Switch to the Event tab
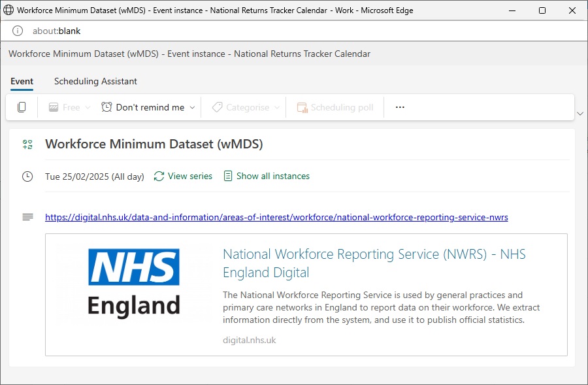 [22, 82]
